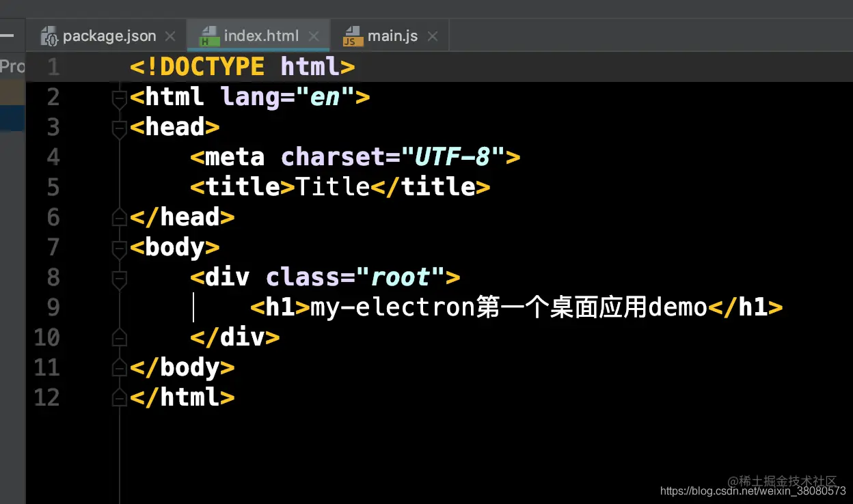Click line number 9 in the gutter
The width and height of the screenshot is (853, 504).
(53, 307)
